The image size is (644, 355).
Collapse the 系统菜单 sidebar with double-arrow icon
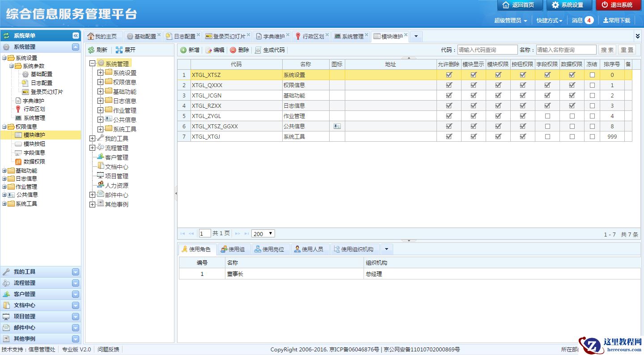point(76,36)
